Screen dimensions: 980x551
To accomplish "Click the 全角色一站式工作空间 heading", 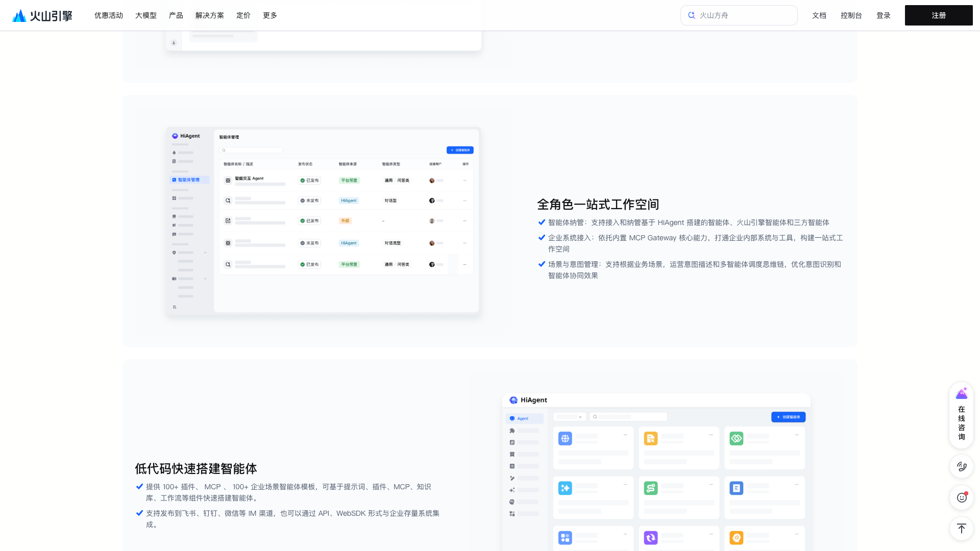I will (598, 205).
